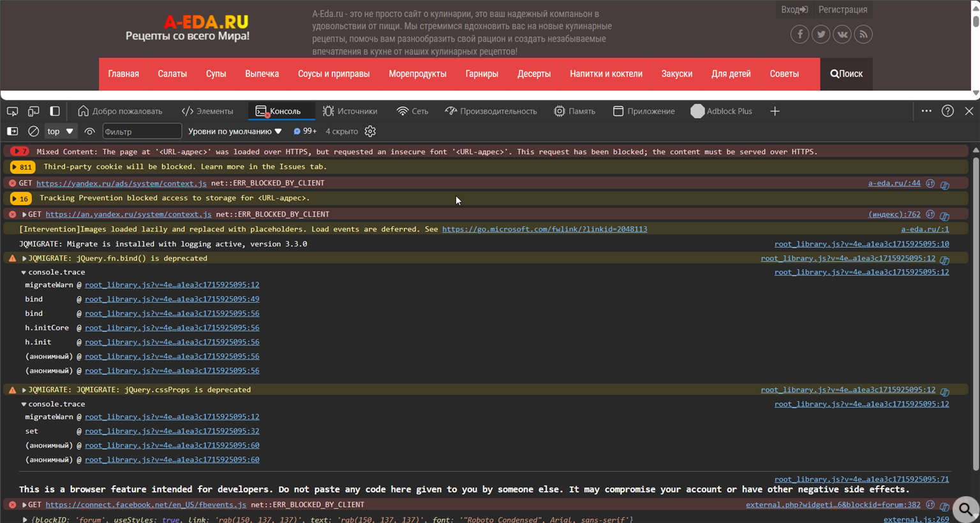Image resolution: width=980 pixels, height=523 pixels.
Task: Open VK social icon in site header
Action: click(x=842, y=34)
